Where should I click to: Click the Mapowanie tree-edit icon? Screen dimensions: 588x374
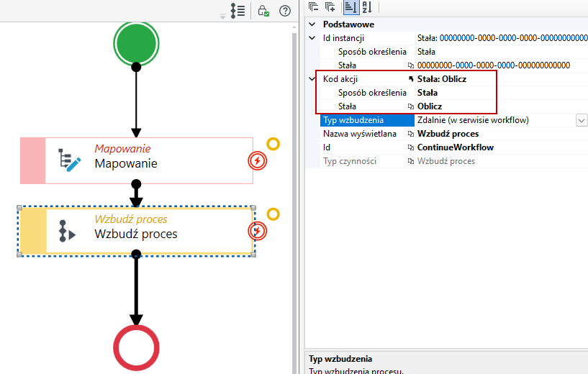tap(69, 160)
